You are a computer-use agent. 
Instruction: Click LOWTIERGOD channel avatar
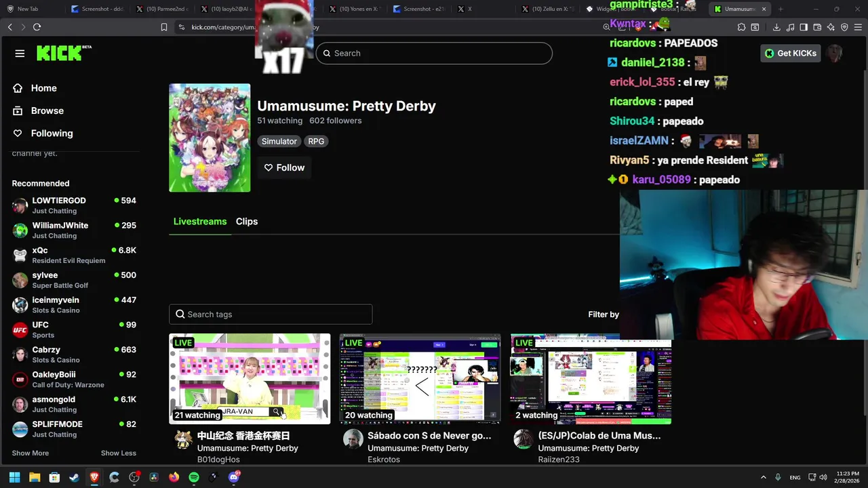(x=20, y=205)
